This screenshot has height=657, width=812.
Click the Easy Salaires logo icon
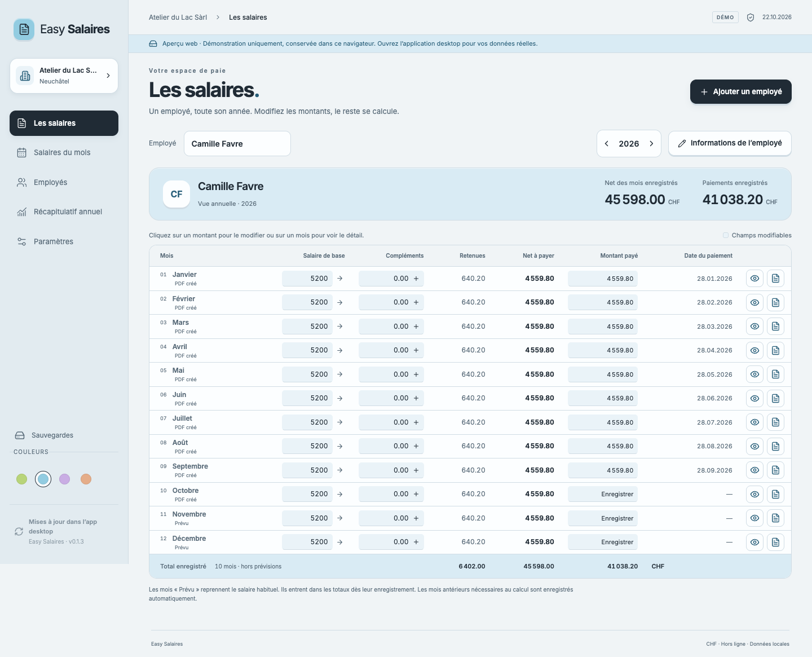point(24,29)
